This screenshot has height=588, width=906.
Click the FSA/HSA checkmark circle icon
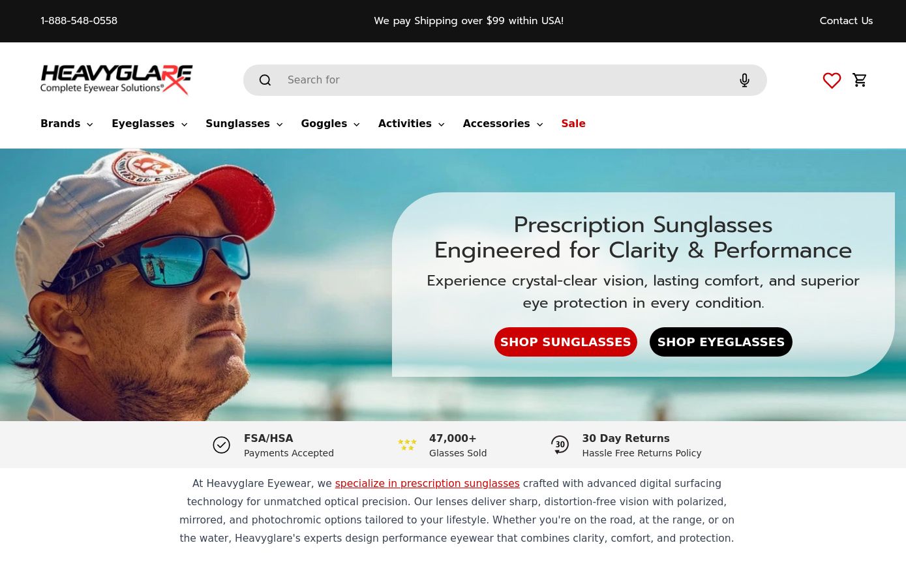click(222, 445)
